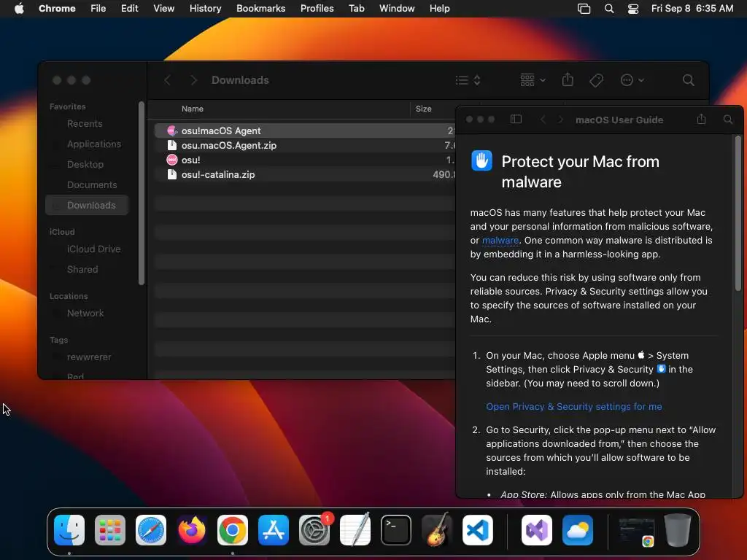This screenshot has height=560, width=747.
Task: Click the Finder sidebar scrollbar
Action: pyautogui.click(x=141, y=192)
